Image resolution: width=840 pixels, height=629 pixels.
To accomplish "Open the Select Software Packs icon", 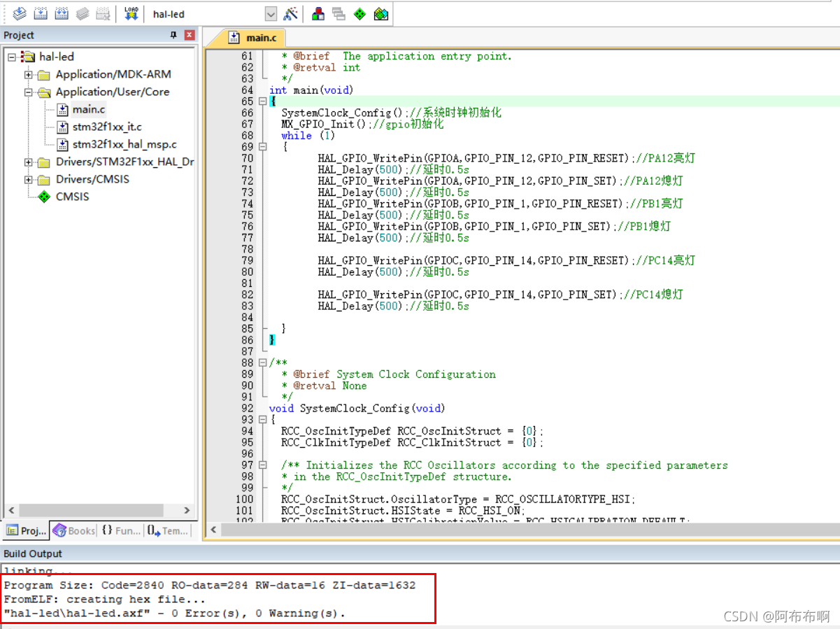I will [381, 13].
